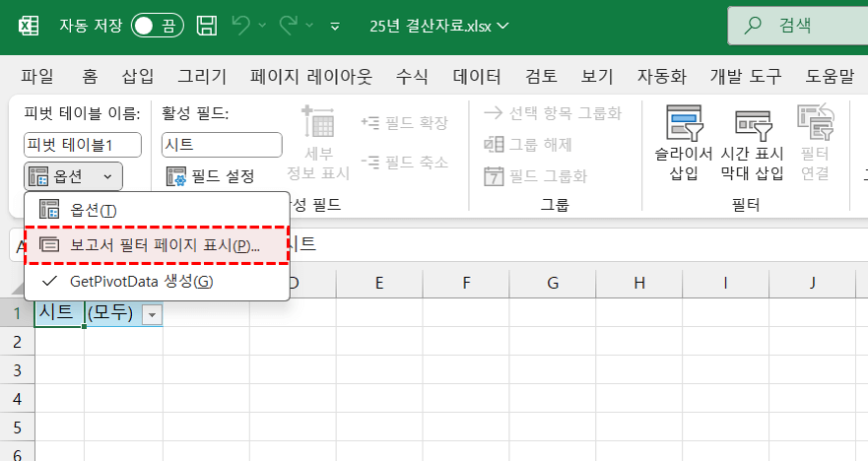Screen dimensions: 868x461
Task: Select column J header
Action: click(x=812, y=283)
